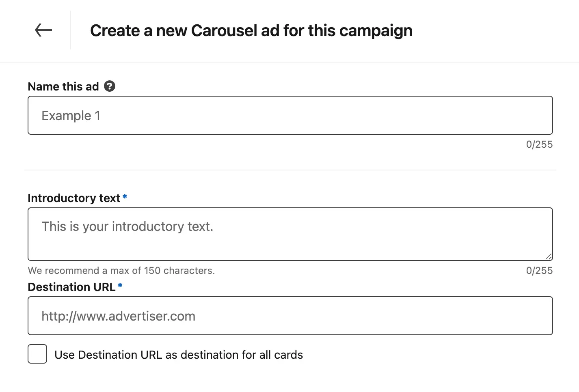579x392 pixels.
Task: Click the 'Use Destination URL as destination' label text
Action: [x=179, y=355]
